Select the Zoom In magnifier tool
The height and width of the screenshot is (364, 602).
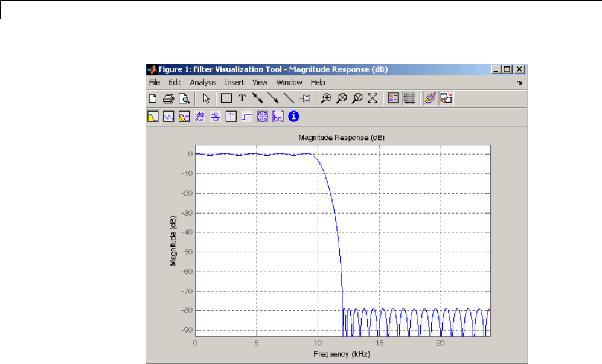pyautogui.click(x=326, y=98)
